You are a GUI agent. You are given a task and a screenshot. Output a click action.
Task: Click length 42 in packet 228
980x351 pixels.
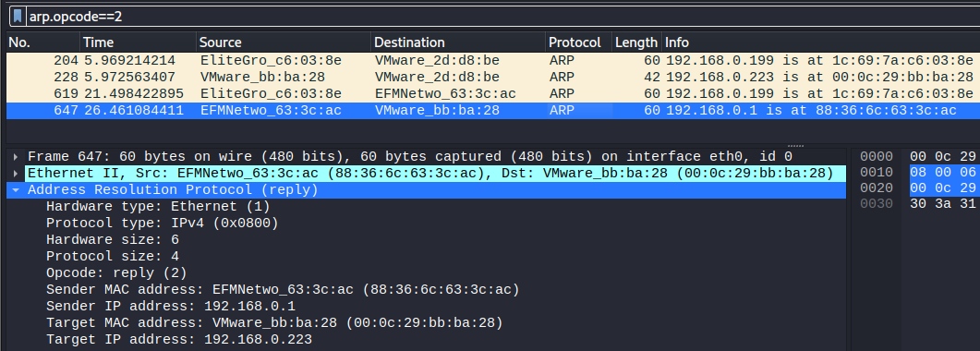click(652, 78)
